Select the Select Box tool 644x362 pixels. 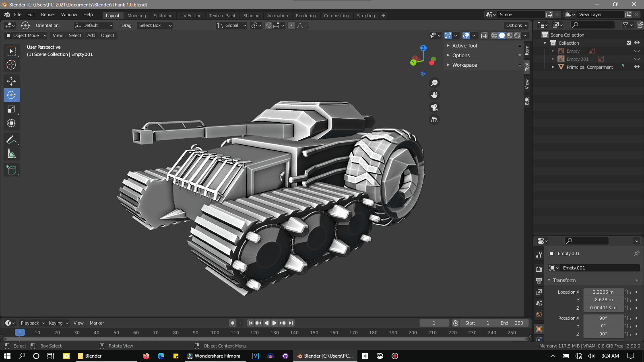pyautogui.click(x=11, y=51)
